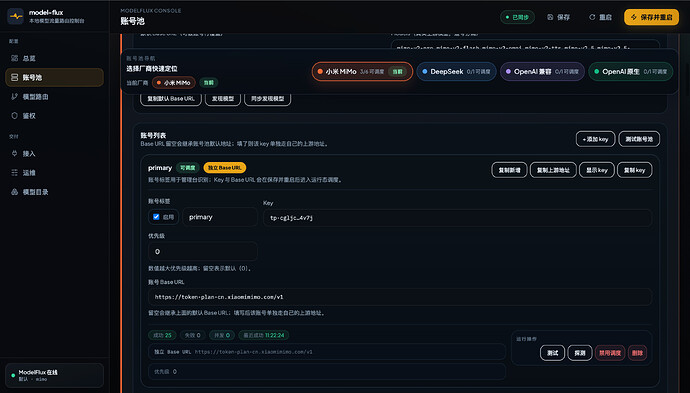Click the 账号 Base URL input field

(400, 297)
